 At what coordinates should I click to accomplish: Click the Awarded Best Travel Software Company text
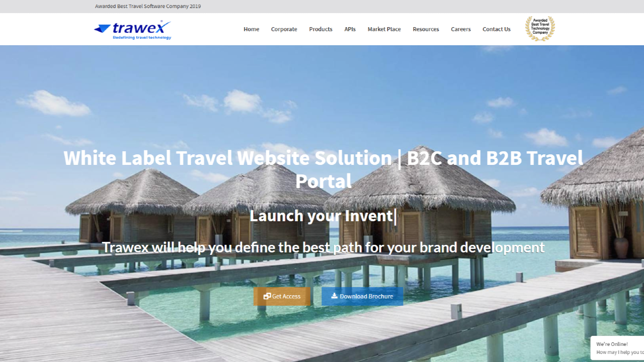click(x=148, y=7)
